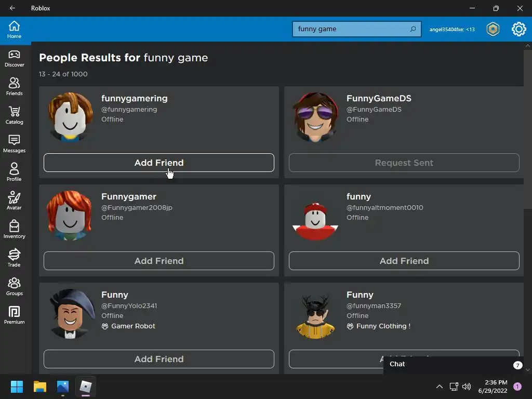Add FunnyYolo2341 as a friend
532x399 pixels.
[x=159, y=359]
